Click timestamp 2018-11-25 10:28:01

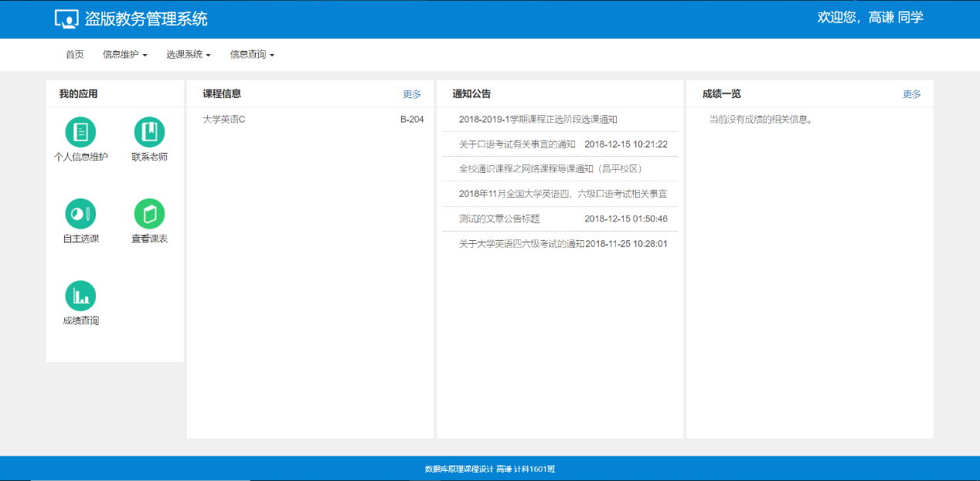pyautogui.click(x=626, y=243)
